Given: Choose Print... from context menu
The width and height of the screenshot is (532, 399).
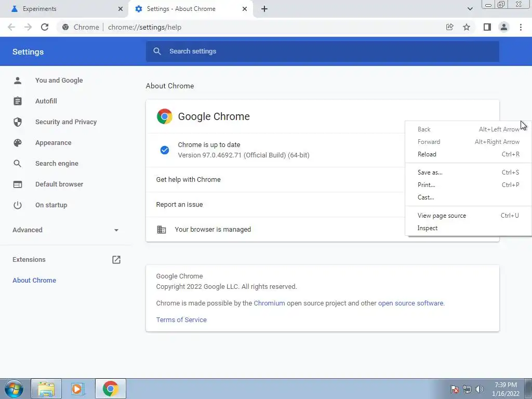Looking at the screenshot, I should pos(468,185).
